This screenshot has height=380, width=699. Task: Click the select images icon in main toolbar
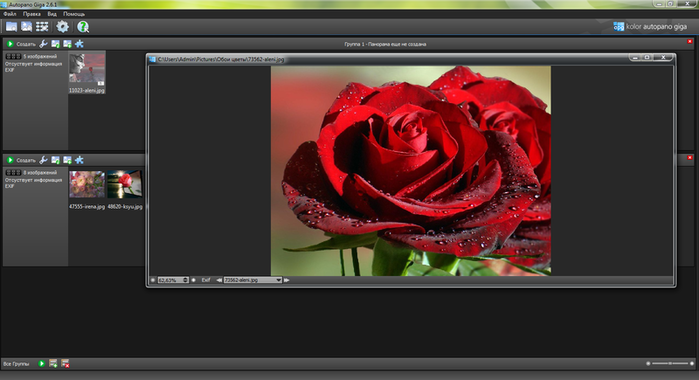pos(26,27)
